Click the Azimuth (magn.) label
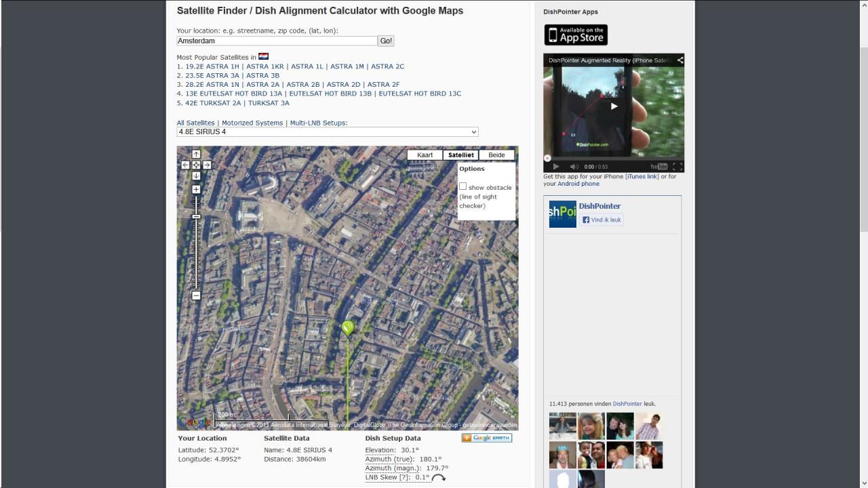868x488 pixels. (x=393, y=468)
